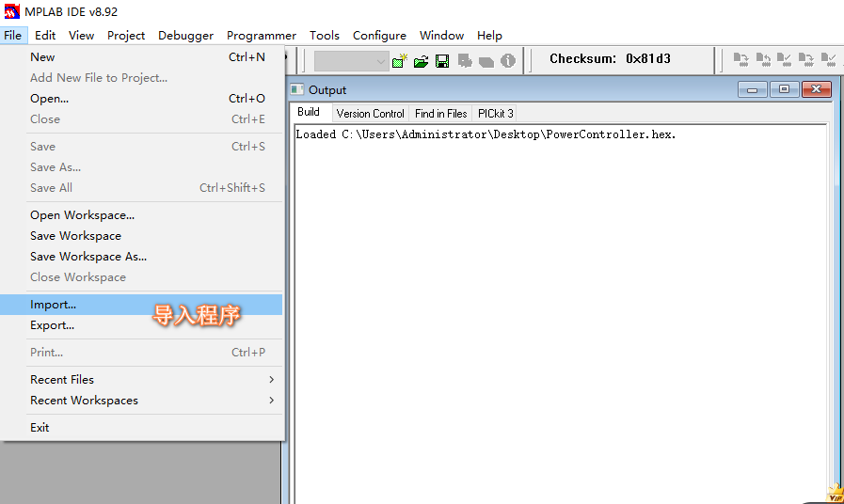Click the grayed Print... entry
This screenshot has width=844, height=504.
pos(142,353)
